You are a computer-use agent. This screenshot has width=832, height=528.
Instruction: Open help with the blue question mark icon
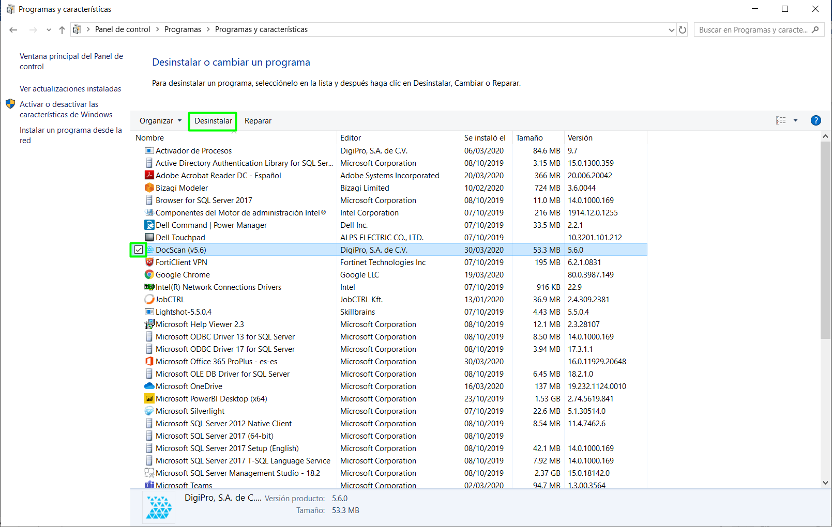816,120
